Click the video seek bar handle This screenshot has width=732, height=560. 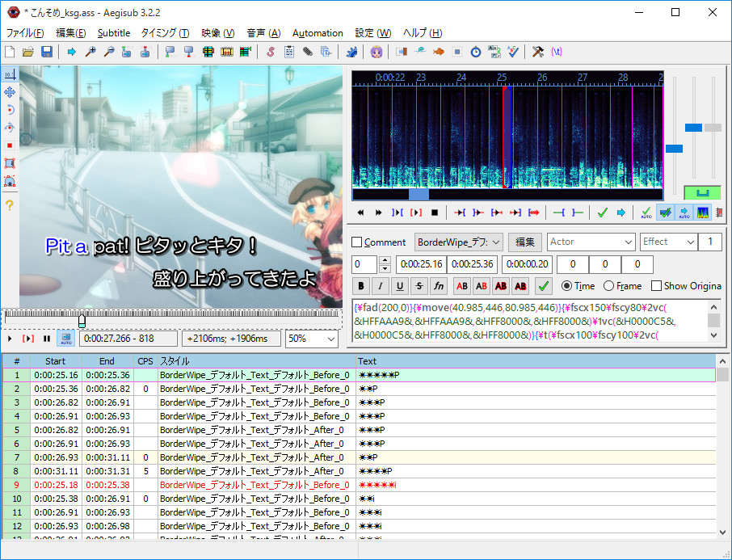[82, 320]
